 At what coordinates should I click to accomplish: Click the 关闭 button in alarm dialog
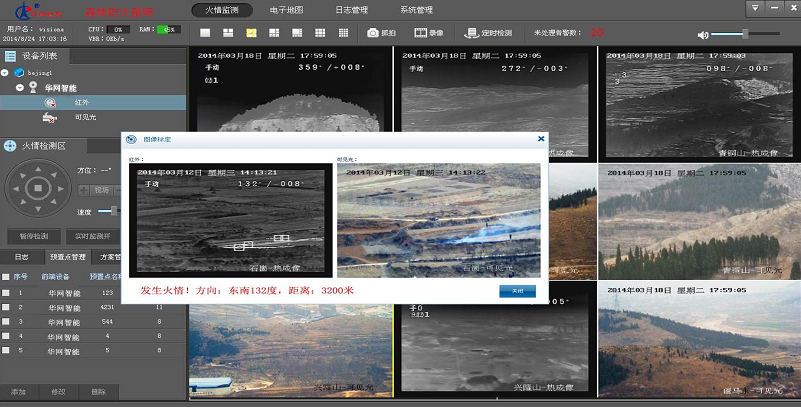point(517,291)
